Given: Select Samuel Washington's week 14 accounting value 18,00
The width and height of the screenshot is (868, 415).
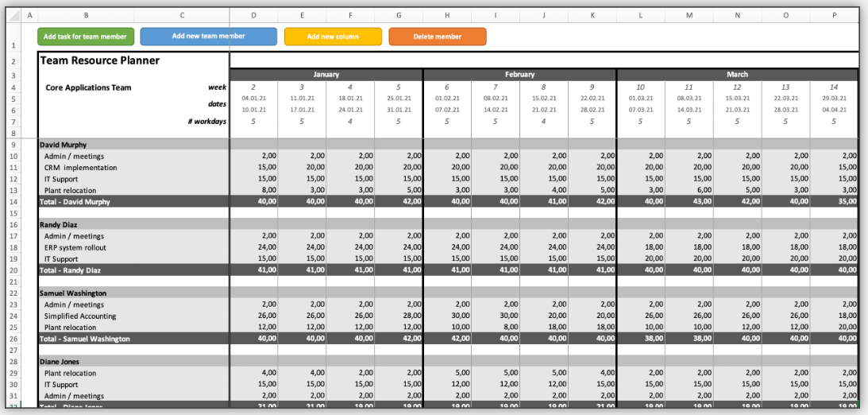Looking at the screenshot, I should click(x=834, y=316).
